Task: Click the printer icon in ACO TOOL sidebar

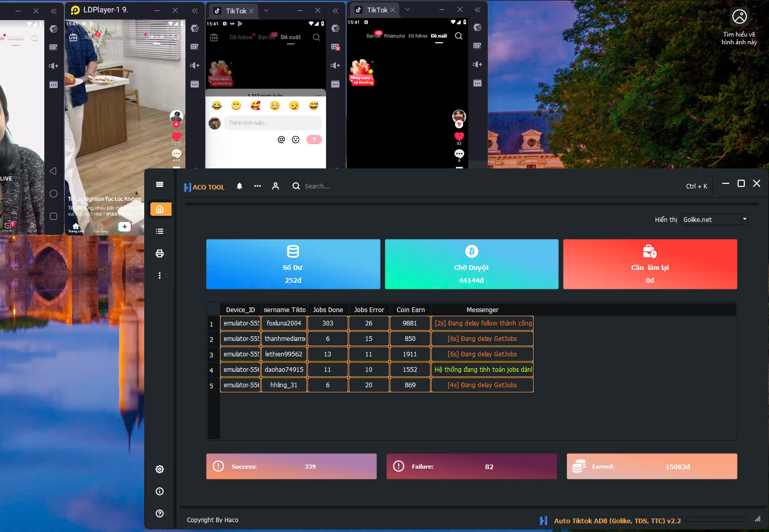Action: pos(160,253)
